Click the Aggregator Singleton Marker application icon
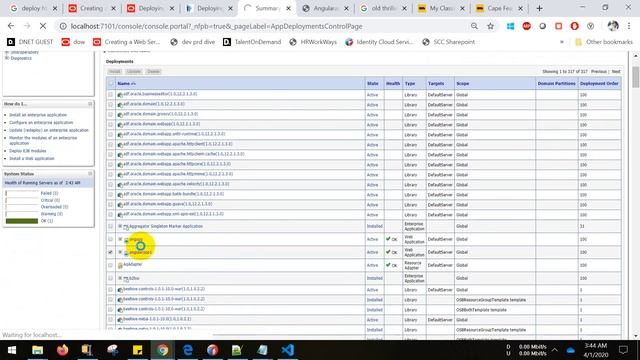Viewport: 640px width, 360px height. click(x=126, y=227)
